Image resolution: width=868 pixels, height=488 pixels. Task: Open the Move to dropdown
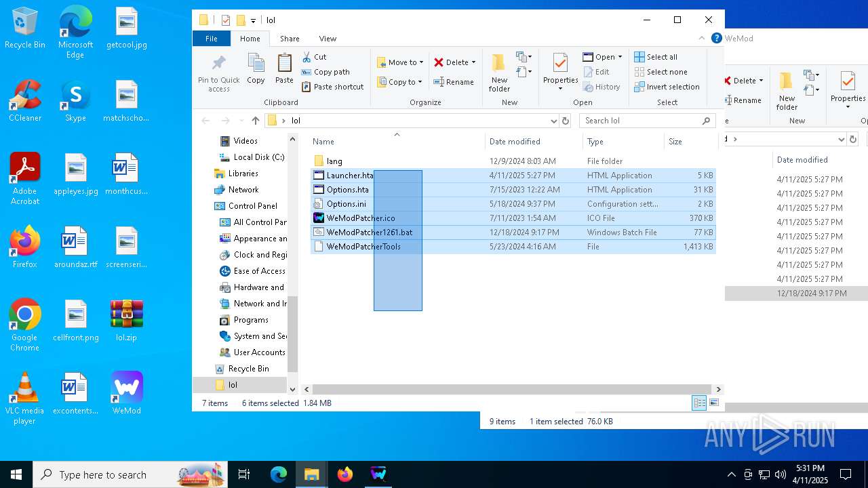[x=400, y=62]
